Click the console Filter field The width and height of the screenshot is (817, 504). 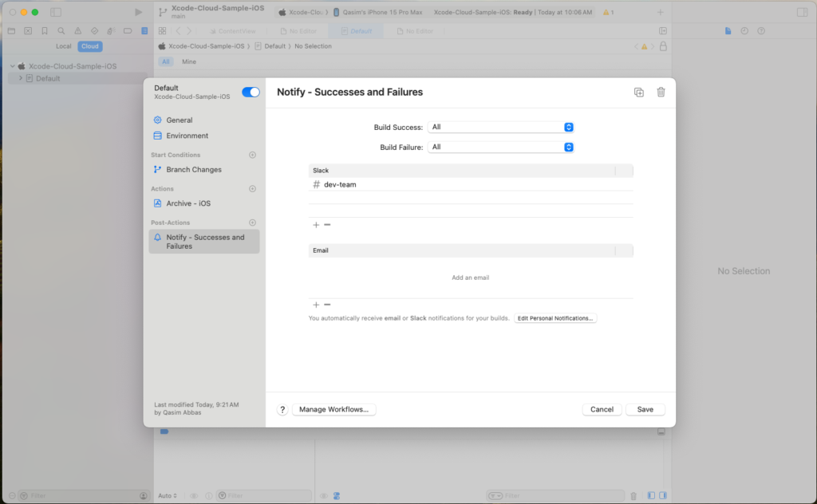(555, 496)
